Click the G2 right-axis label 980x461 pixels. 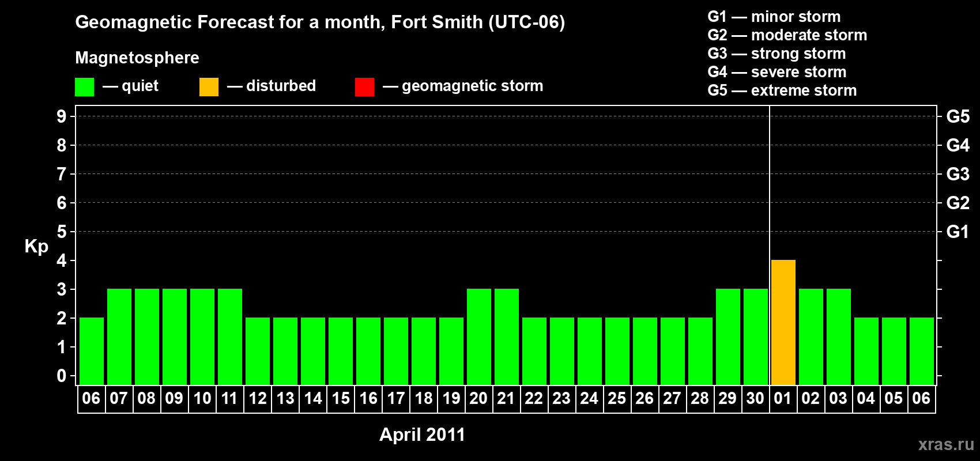coord(958,203)
